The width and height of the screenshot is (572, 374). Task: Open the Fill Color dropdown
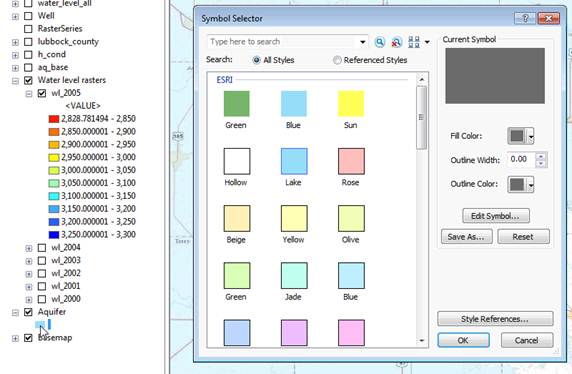coord(521,136)
